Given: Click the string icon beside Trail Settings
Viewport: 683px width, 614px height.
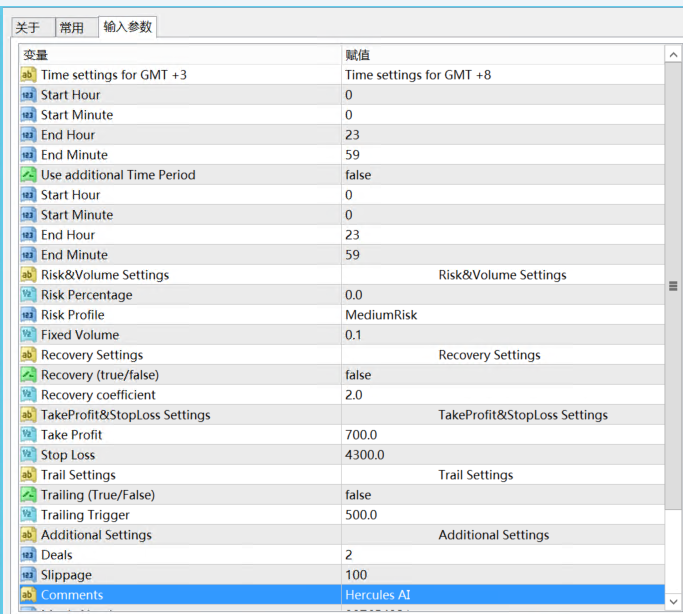Looking at the screenshot, I should [x=28, y=475].
